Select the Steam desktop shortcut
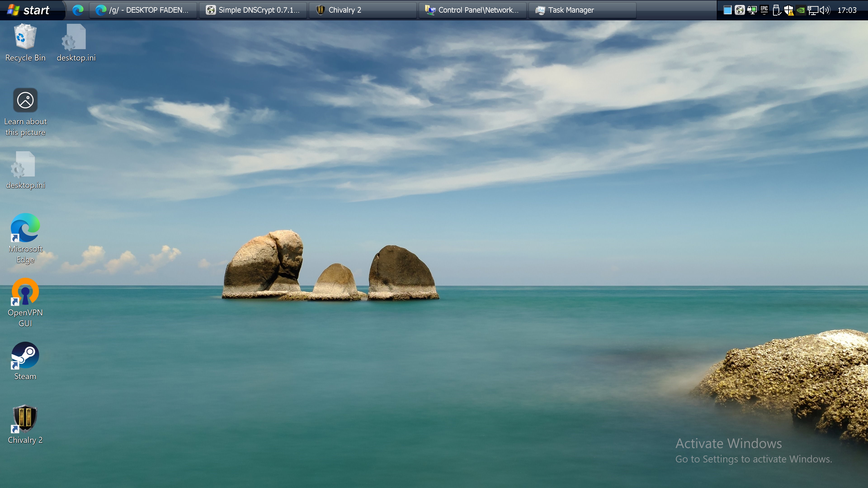 (25, 361)
